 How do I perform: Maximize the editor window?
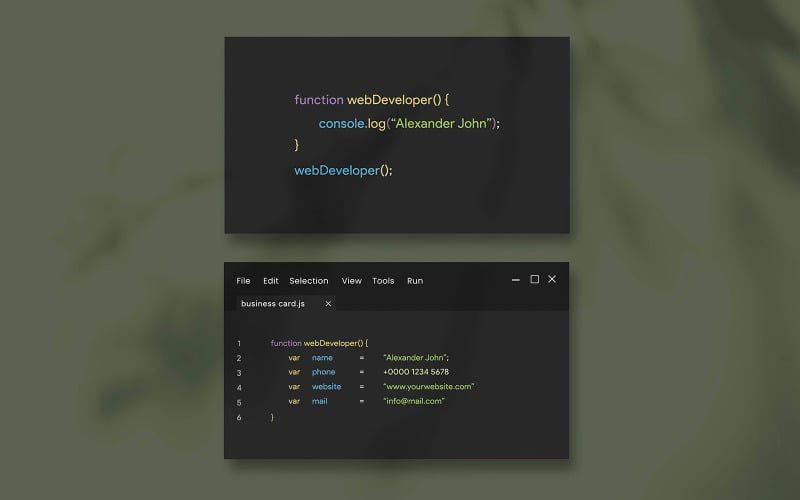[534, 279]
